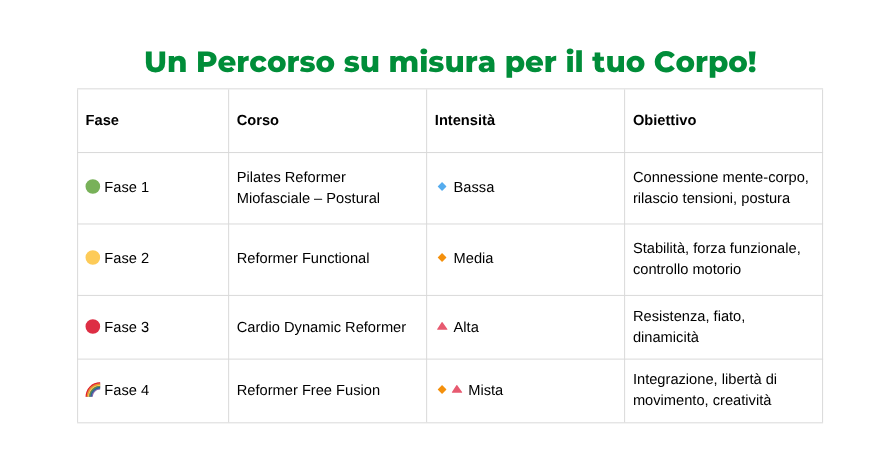This screenshot has height=470, width=870.
Task: Select the Reformer Free Fusion cell
Action: click(327, 390)
